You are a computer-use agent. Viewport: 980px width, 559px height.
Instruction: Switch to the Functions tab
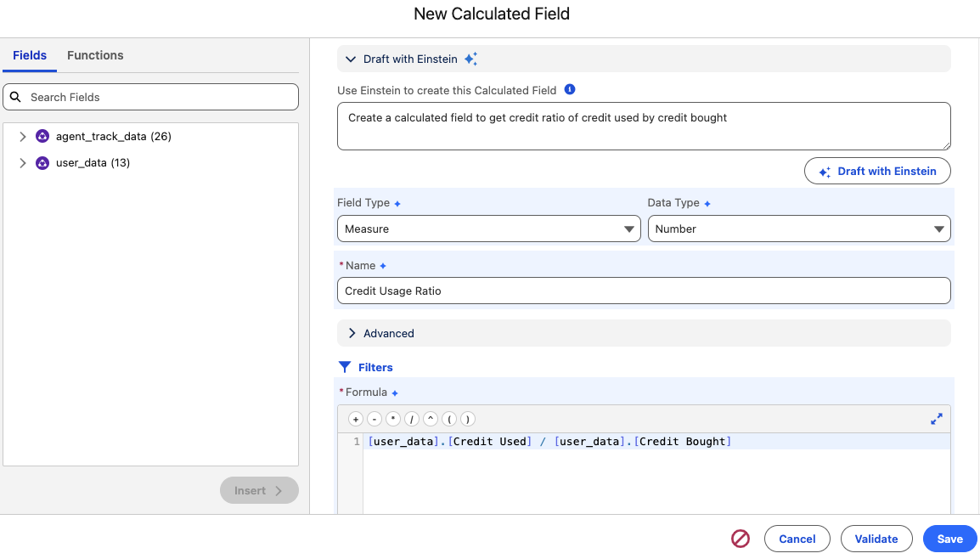(x=95, y=55)
